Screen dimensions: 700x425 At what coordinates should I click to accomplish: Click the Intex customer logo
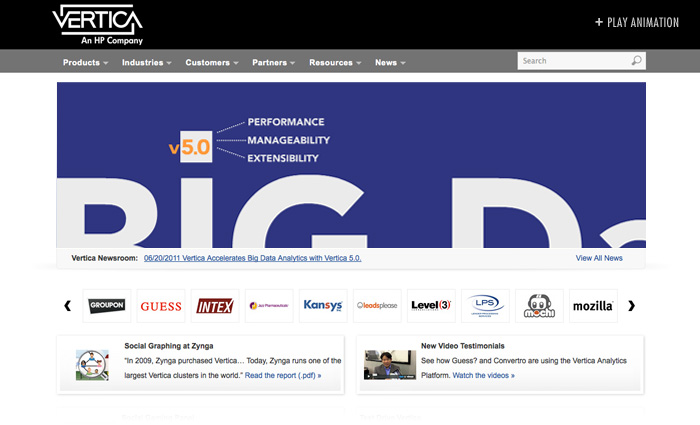[x=215, y=306]
